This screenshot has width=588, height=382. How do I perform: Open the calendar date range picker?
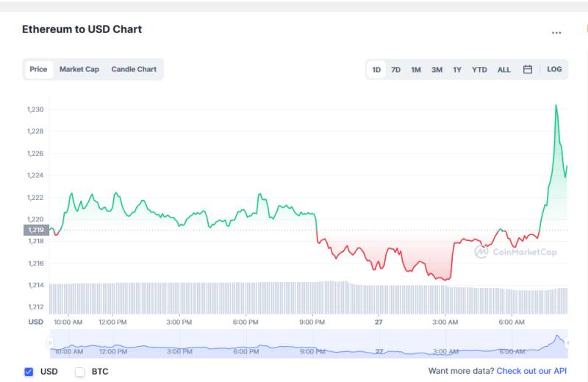528,69
